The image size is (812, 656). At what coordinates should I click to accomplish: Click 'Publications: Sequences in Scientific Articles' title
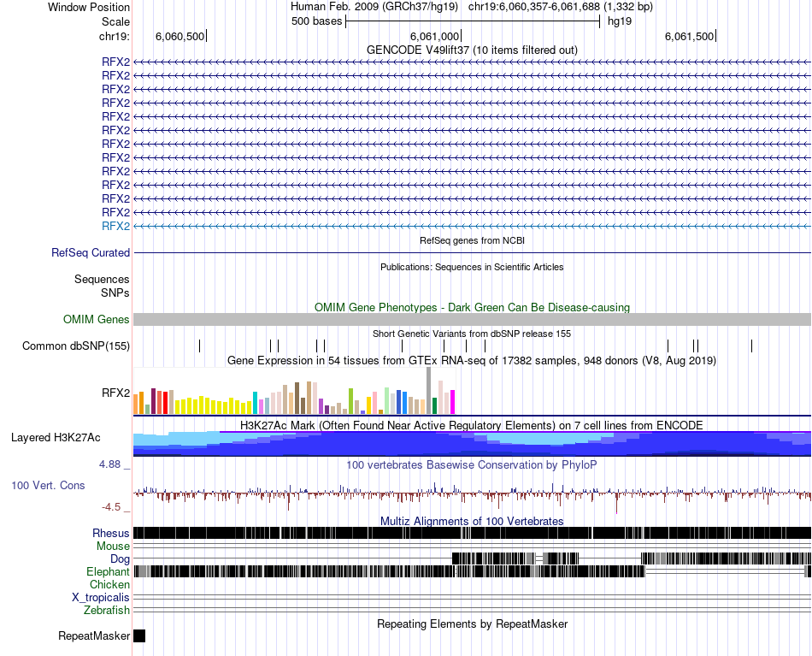click(472, 267)
